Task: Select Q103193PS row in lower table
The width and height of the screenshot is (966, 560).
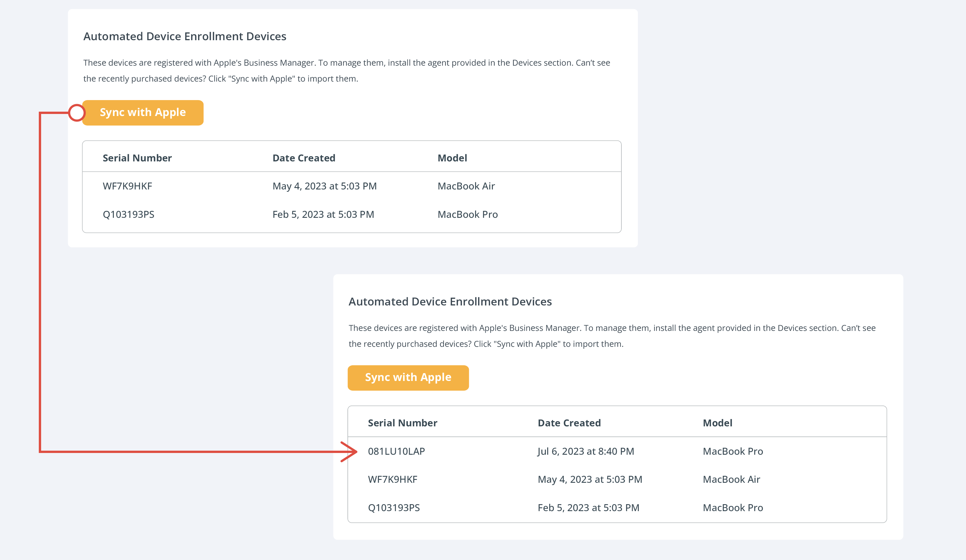Action: [394, 508]
